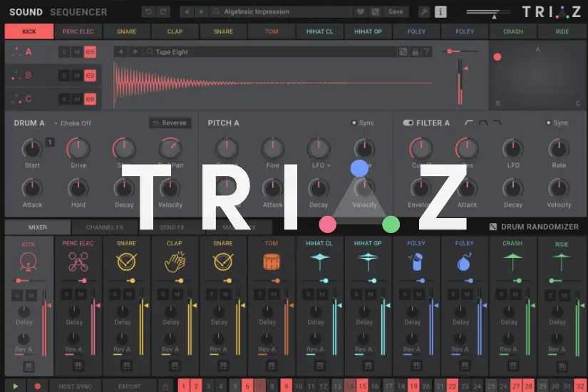Click Rev A label on KICK channel
Viewport: 588px width, 392px height.
pos(24,349)
